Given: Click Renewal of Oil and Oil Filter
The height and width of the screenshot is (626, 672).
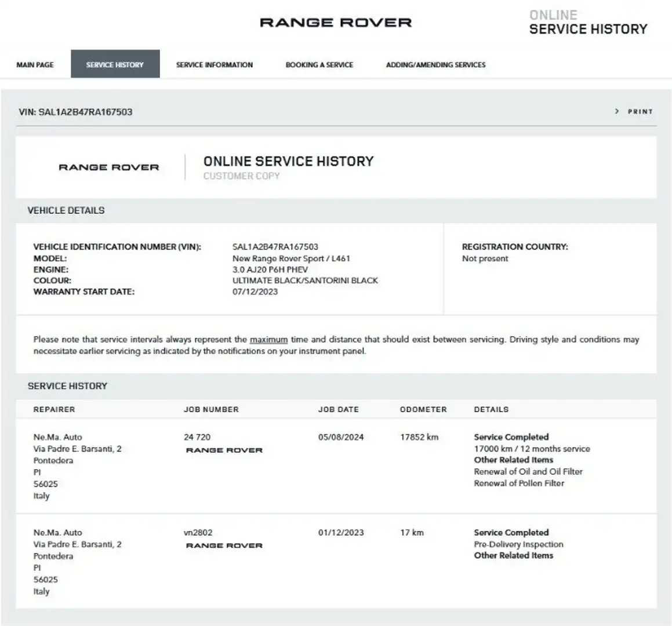Looking at the screenshot, I should pyautogui.click(x=528, y=471).
